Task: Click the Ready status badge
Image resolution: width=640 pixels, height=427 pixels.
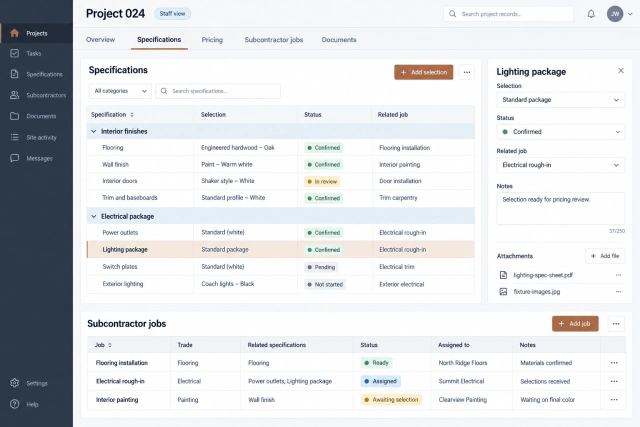Action: (x=376, y=363)
